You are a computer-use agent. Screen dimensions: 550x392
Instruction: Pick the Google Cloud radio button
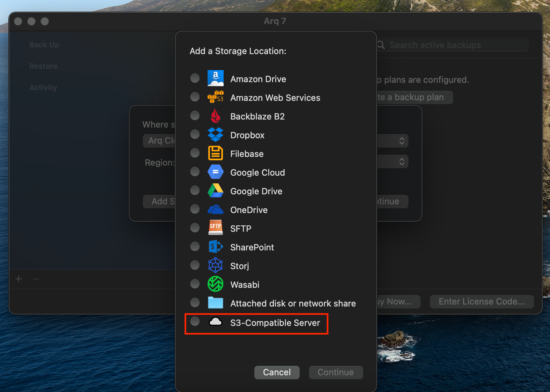(x=195, y=172)
